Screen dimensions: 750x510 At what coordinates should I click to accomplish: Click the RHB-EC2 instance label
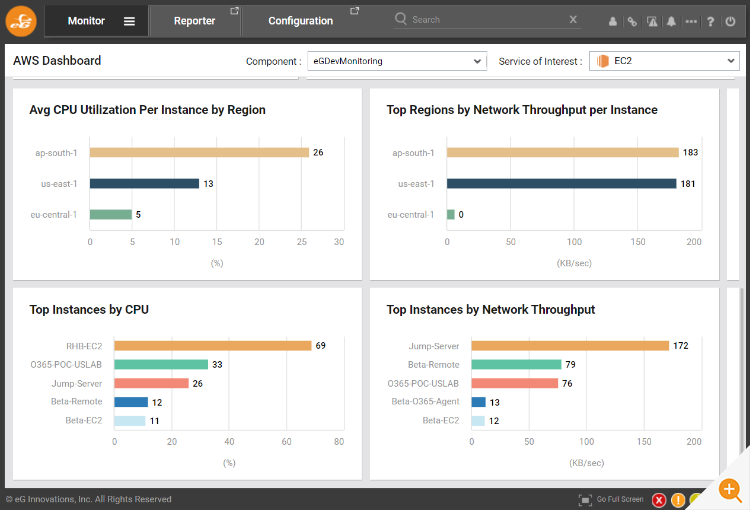(x=84, y=346)
